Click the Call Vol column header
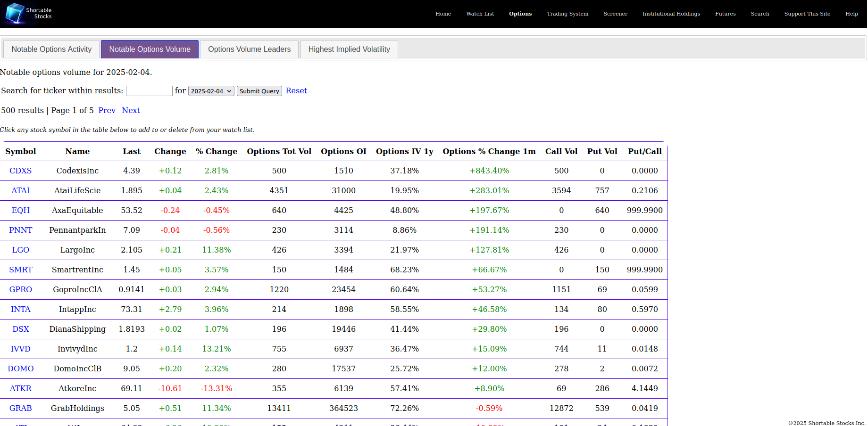Image resolution: width=868 pixels, height=426 pixels. tap(561, 151)
